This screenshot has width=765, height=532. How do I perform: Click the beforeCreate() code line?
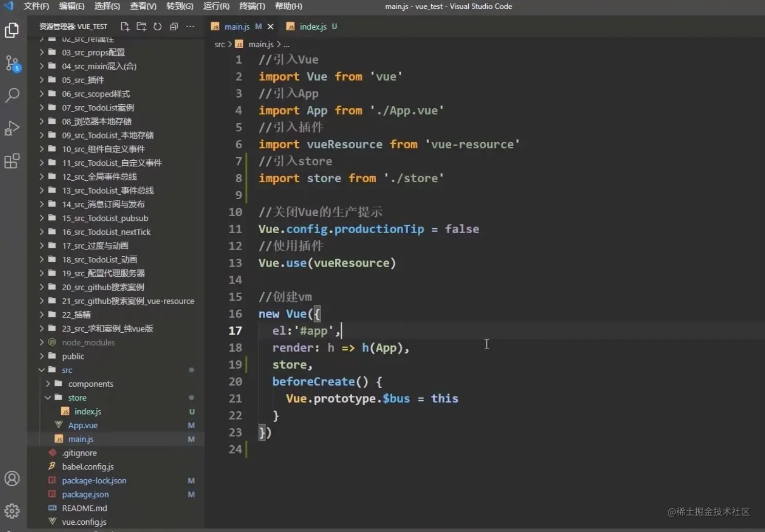click(327, 382)
